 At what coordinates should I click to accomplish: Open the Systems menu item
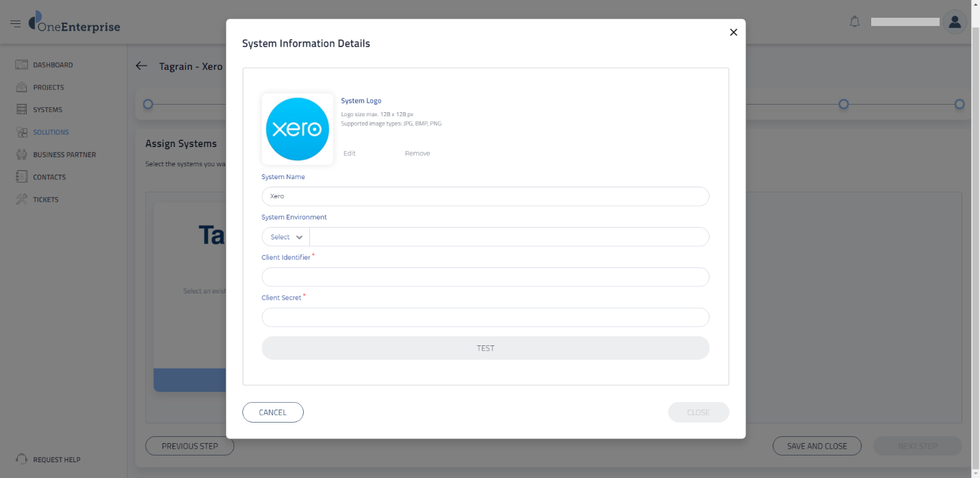47,109
